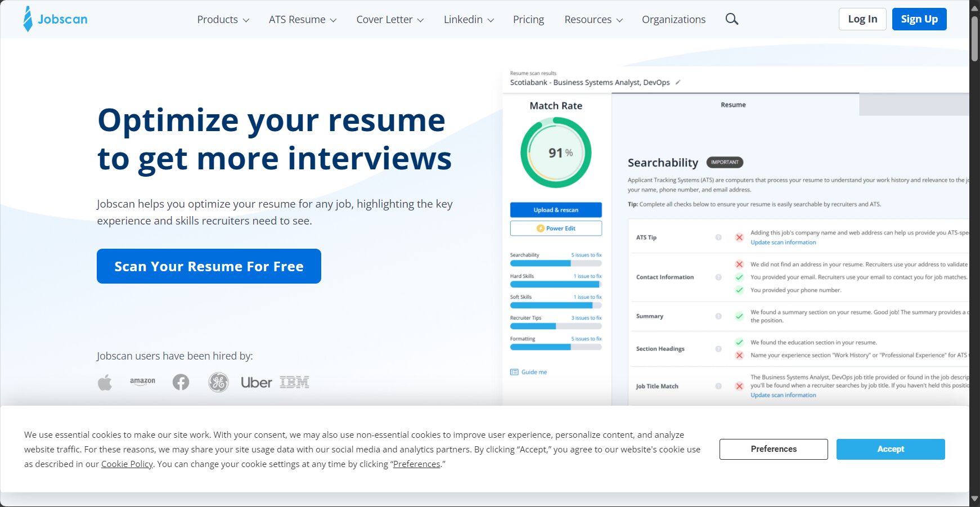980x507 pixels.
Task: Click the green check beside Summary message
Action: click(739, 316)
